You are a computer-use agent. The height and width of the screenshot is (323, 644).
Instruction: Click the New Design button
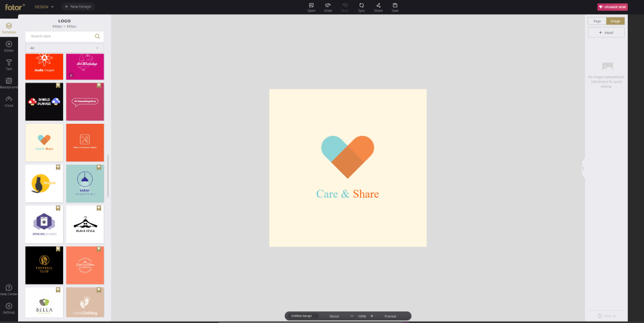click(78, 6)
